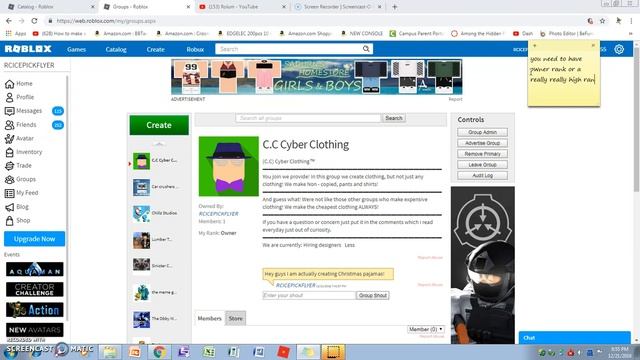Open the Create menu in the navbar
The height and width of the screenshot is (360, 640).
pos(156,49)
